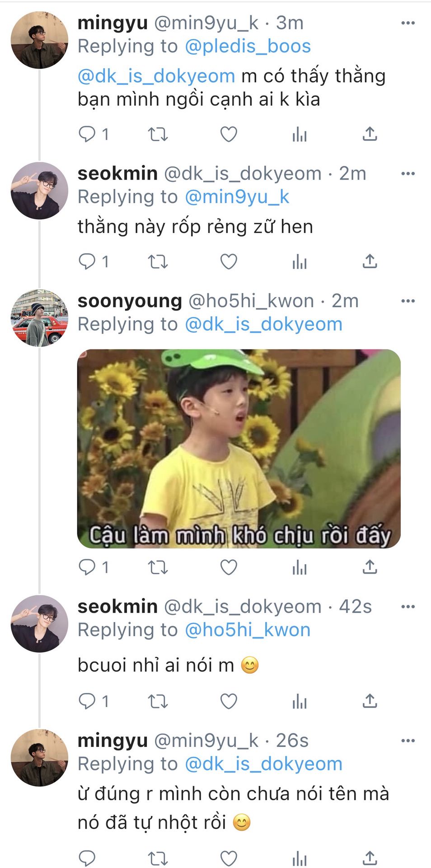This screenshot has height=868, width=431.
Task: Open the @ho5hi_kwon reply link
Action: 248,630
